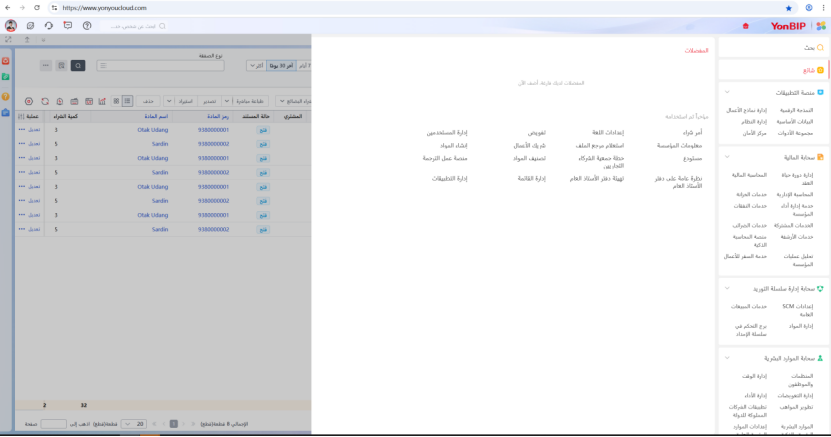The height and width of the screenshot is (437, 831).
Task: Switch to list table view
Action: [127, 101]
